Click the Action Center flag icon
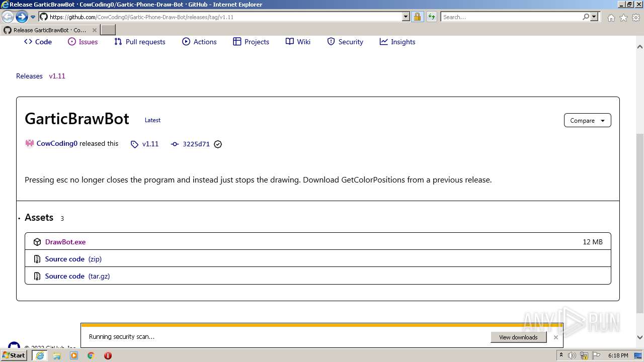644x362 pixels. (596, 355)
